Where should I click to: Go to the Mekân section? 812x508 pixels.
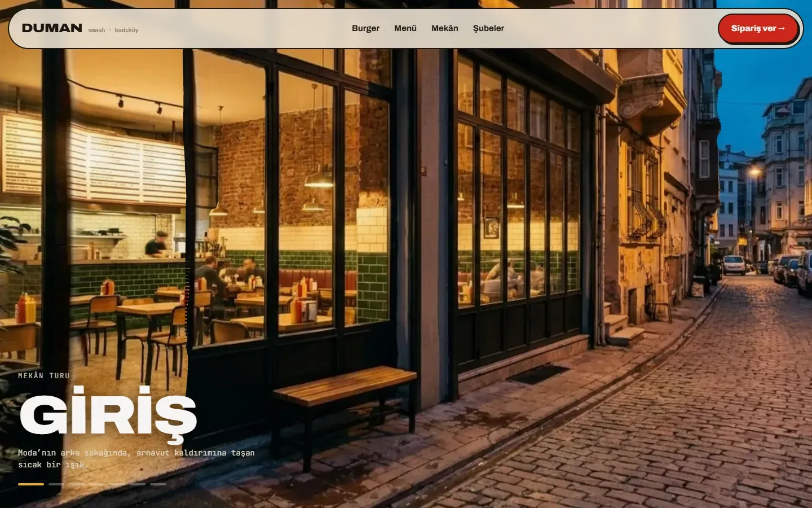(x=445, y=28)
